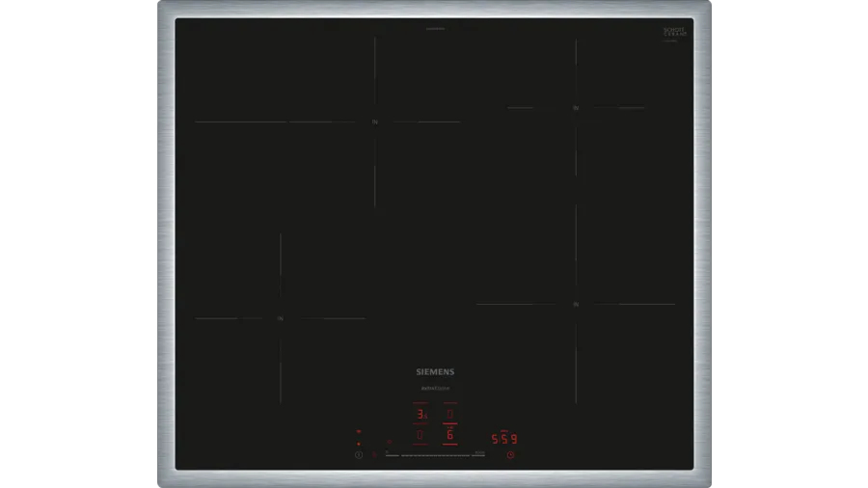The width and height of the screenshot is (868, 488).
Task: Select the zone display showing 6
Action: click(x=449, y=435)
